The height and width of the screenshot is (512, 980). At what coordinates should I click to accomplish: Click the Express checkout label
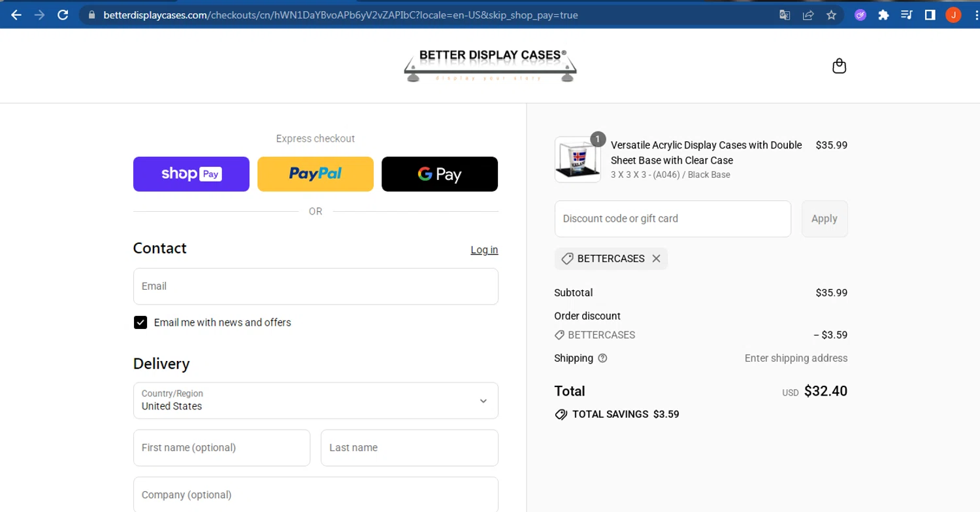[x=316, y=139]
